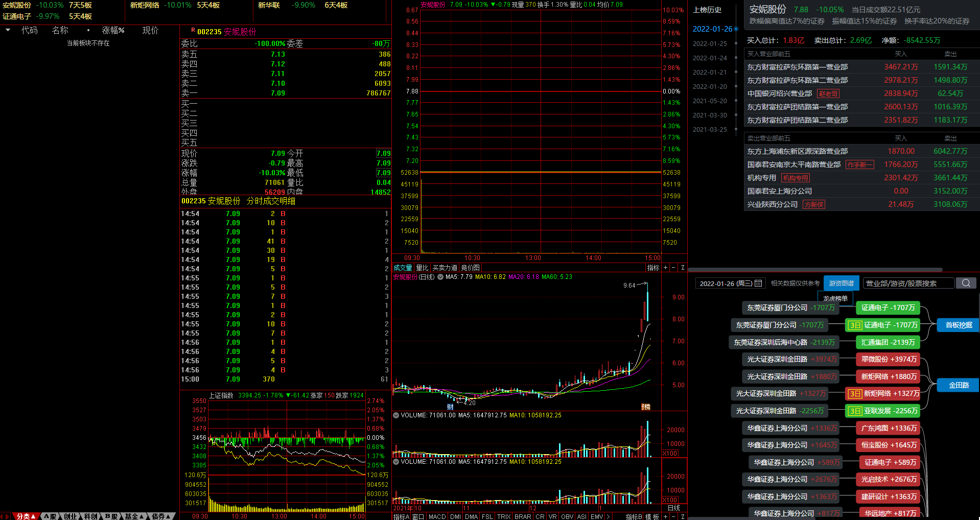Image resolution: width=980 pixels, height=520 pixels.
Task: Click the 东方财富拉萨东环路第一营业部 row
Action: [861, 67]
